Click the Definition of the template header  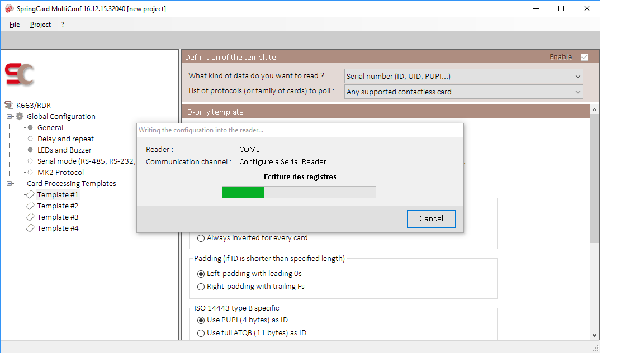click(390, 57)
